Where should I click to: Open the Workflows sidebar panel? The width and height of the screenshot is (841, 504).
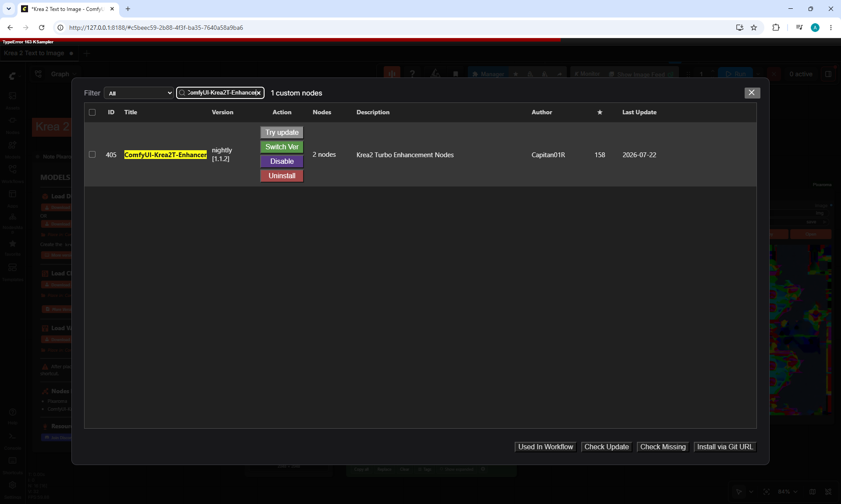coord(13,174)
